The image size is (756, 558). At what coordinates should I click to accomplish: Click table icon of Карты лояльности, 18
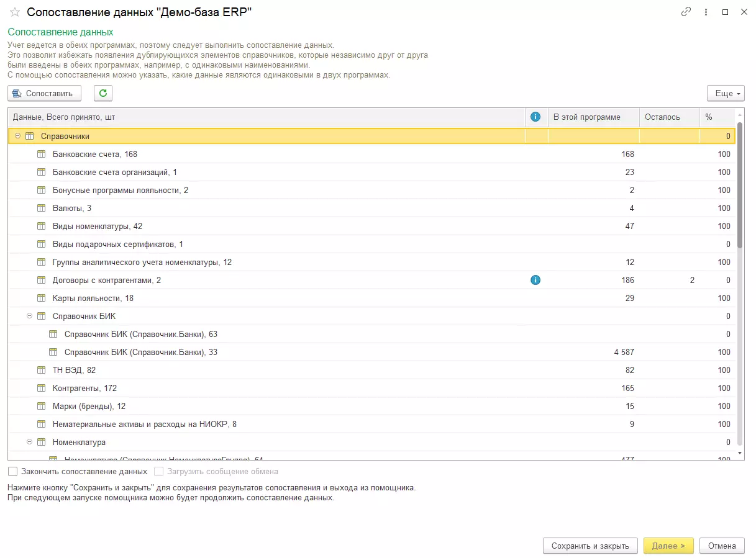(x=42, y=298)
